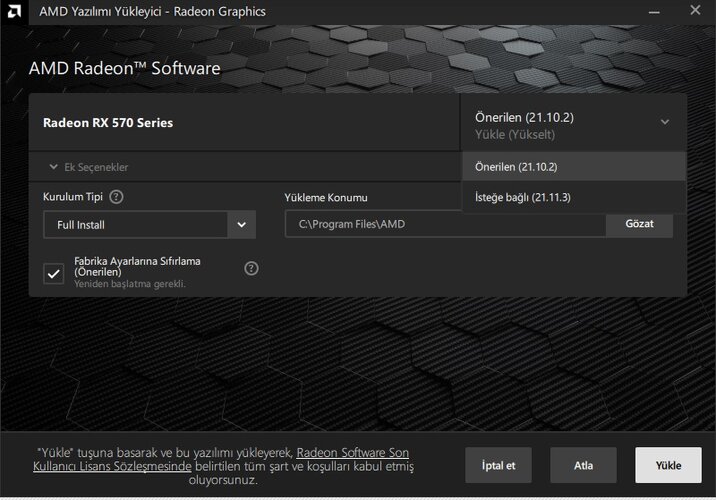Toggle Fabrika Ayarlarına Sıfırlama checkbox
This screenshot has height=500, width=716.
click(x=54, y=274)
